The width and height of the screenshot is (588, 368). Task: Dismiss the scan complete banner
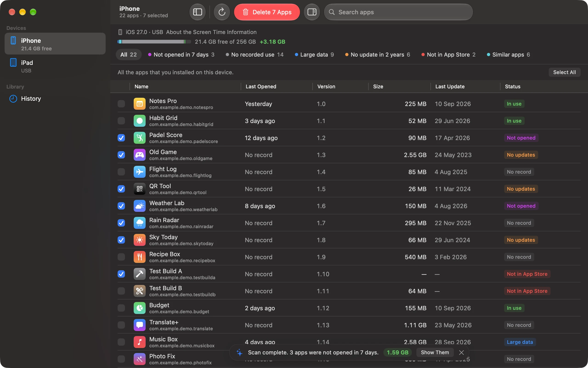461,352
